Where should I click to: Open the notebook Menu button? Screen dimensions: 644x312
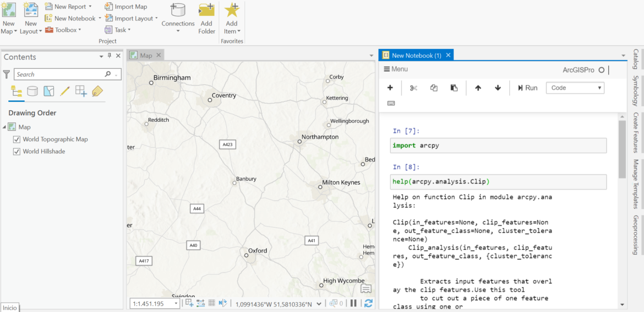click(396, 69)
